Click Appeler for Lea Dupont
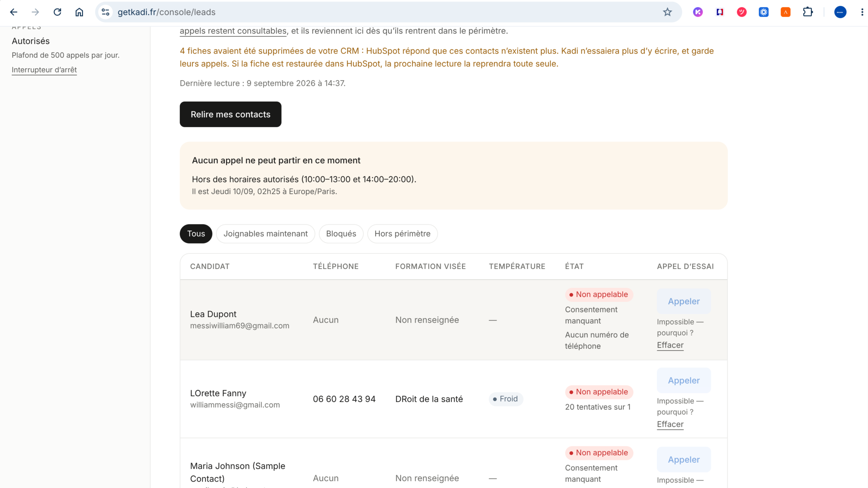This screenshot has width=868, height=488. 684,301
